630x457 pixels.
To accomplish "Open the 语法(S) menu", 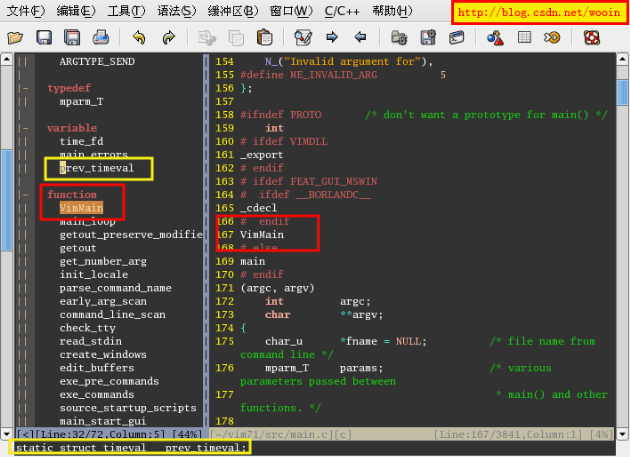I will pos(176,11).
